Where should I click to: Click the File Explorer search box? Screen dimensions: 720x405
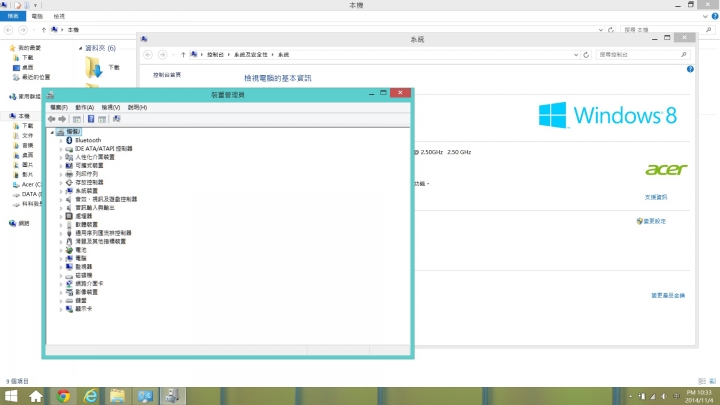tap(668, 30)
